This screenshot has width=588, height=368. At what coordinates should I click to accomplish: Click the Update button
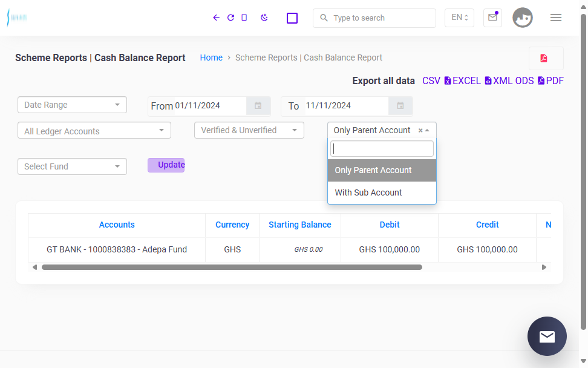(x=166, y=165)
